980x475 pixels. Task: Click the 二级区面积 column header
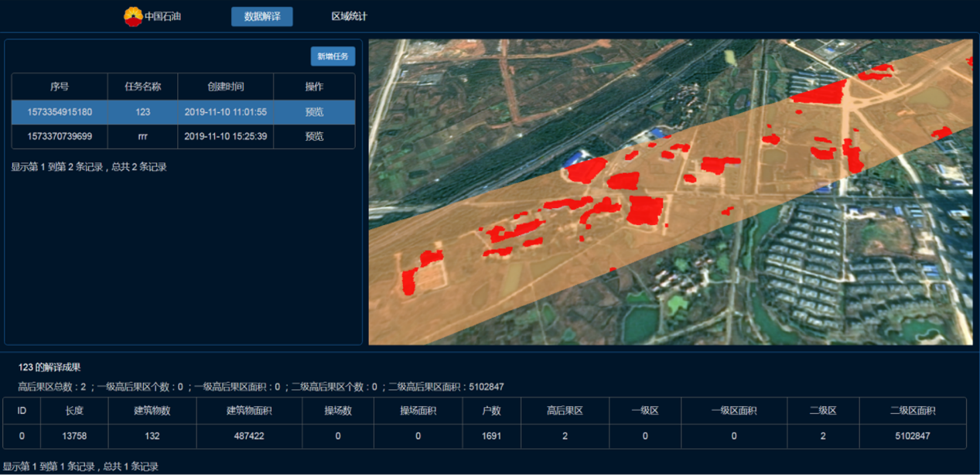pyautogui.click(x=913, y=411)
